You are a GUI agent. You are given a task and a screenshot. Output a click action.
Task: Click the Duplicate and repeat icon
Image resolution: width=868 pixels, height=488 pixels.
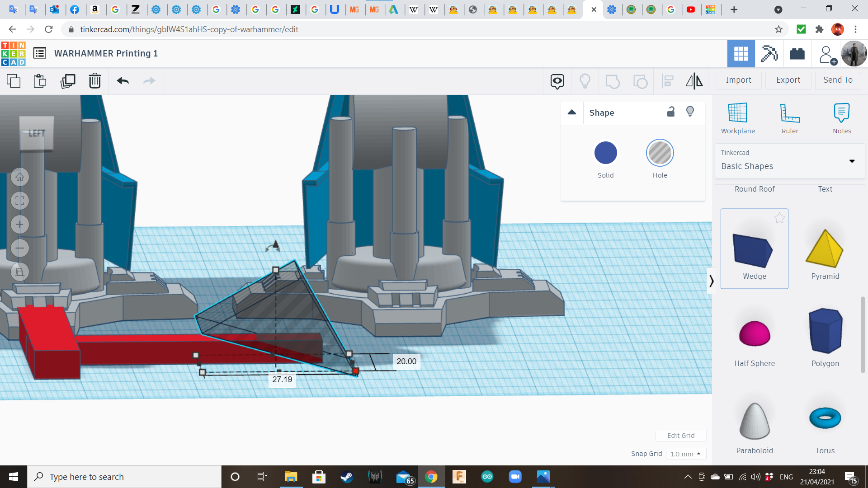tap(68, 81)
